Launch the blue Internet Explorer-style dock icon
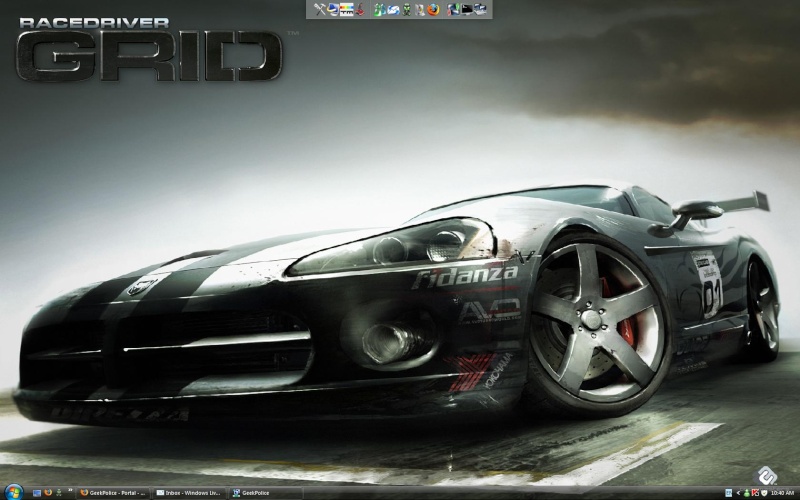 [333, 9]
